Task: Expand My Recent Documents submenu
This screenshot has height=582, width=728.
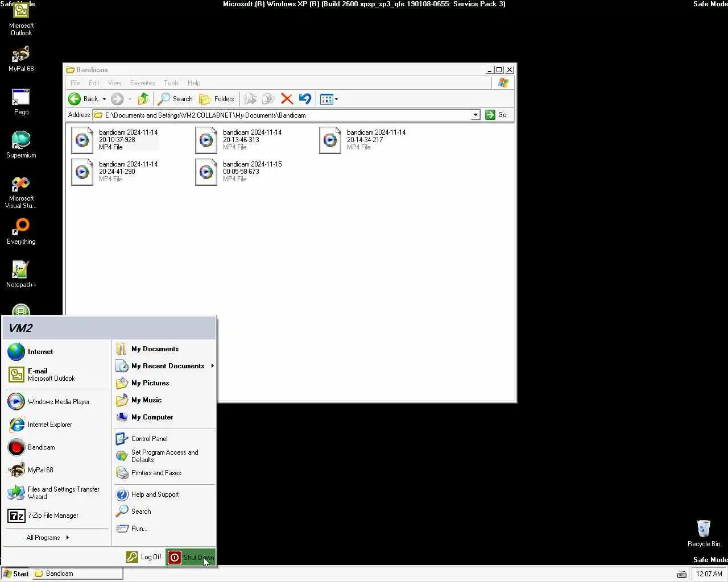Action: pos(164,366)
